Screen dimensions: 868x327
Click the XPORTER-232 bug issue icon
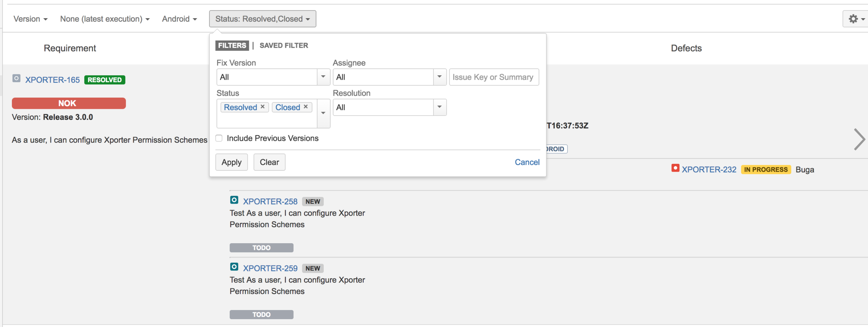[675, 168]
